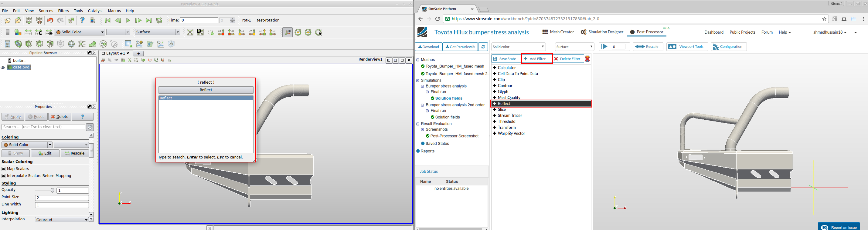868x230 pixels.
Task: Toggle animation loop in ParaView toolbar
Action: pos(159,21)
